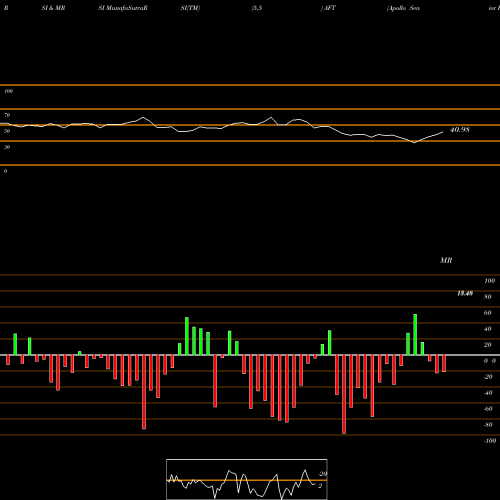Click the 'Apollo Sen' title text
This screenshot has width=500, height=500.
point(403,8)
